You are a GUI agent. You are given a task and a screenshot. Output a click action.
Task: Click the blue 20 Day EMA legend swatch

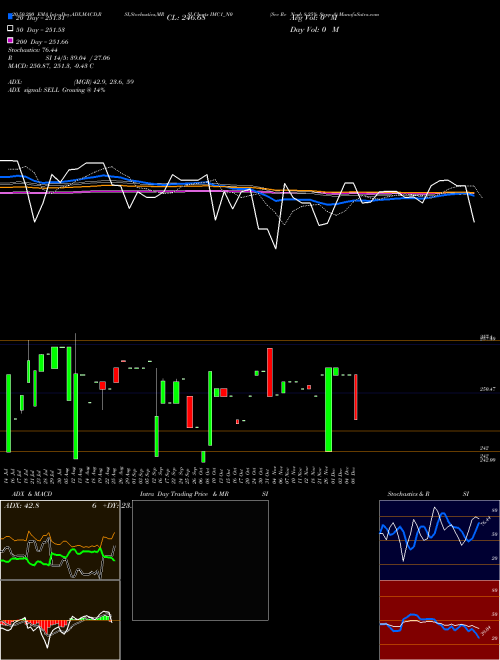[10, 16]
